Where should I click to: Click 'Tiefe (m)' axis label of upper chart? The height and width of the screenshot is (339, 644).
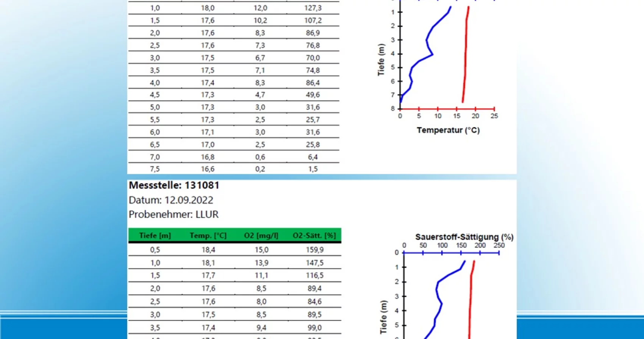(381, 60)
